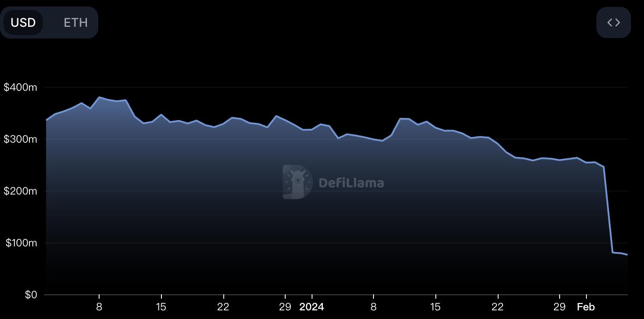Click the January 29 date tick label

coord(560,307)
